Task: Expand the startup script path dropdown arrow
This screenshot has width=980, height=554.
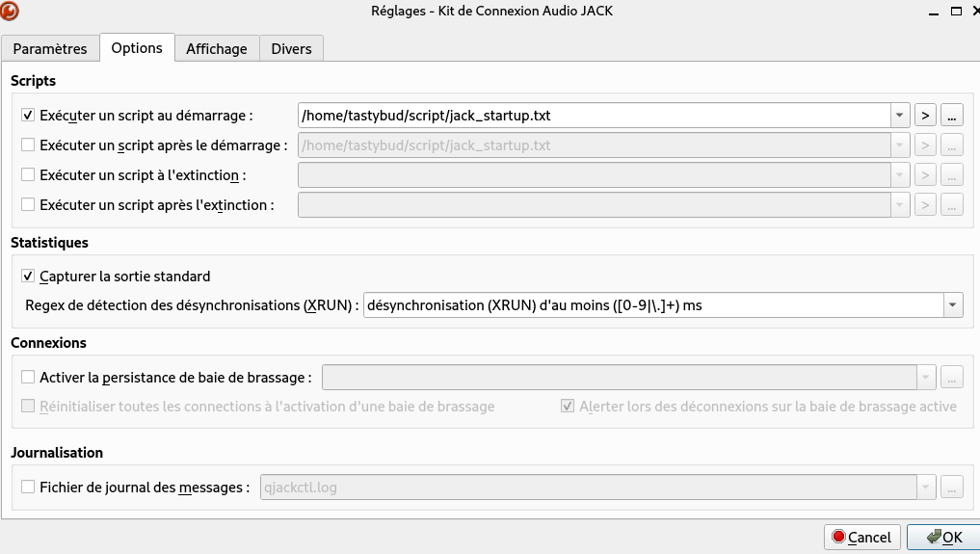Action: click(x=900, y=116)
